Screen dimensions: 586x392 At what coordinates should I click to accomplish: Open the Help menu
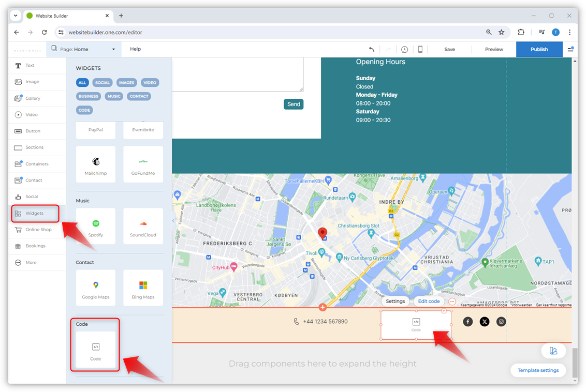pyautogui.click(x=135, y=49)
